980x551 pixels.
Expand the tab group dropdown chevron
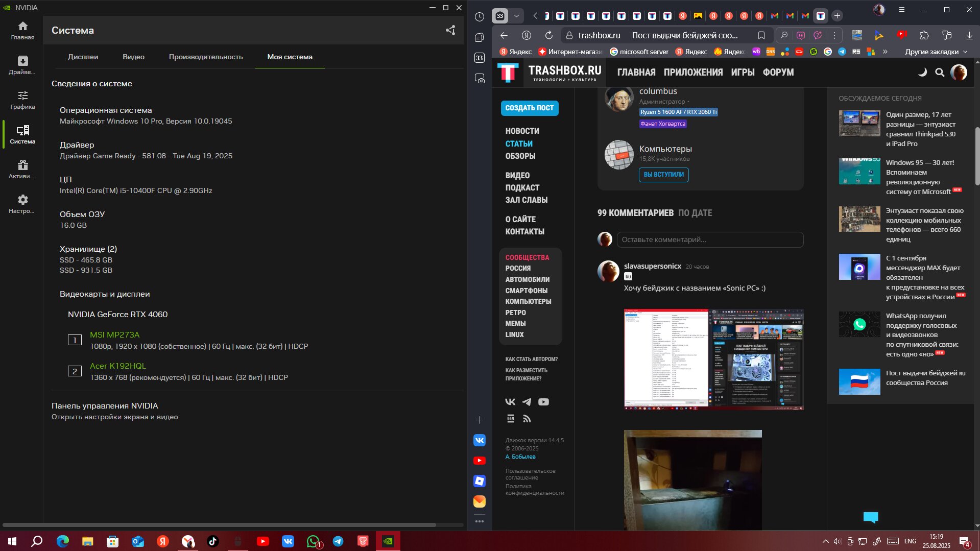click(516, 16)
